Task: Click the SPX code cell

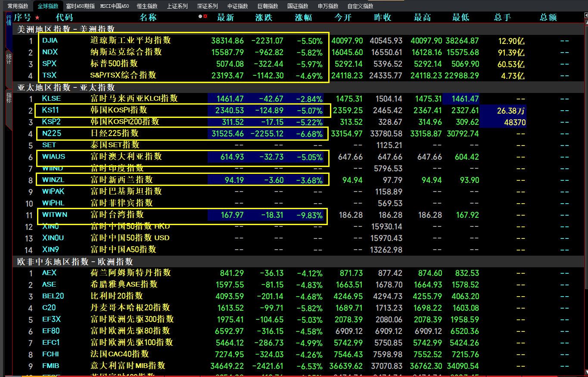Action: (x=49, y=64)
